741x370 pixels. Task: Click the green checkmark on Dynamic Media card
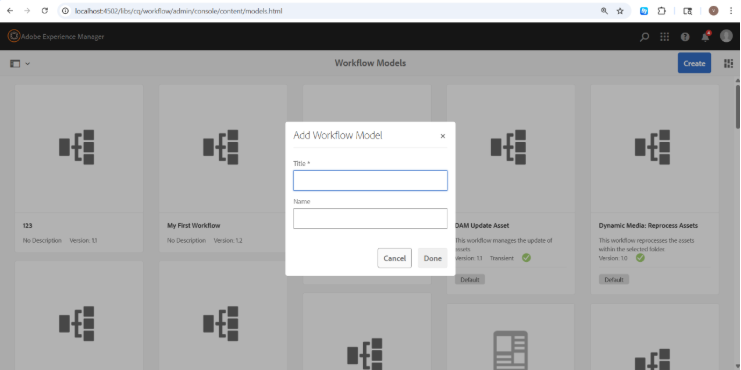[640, 258]
